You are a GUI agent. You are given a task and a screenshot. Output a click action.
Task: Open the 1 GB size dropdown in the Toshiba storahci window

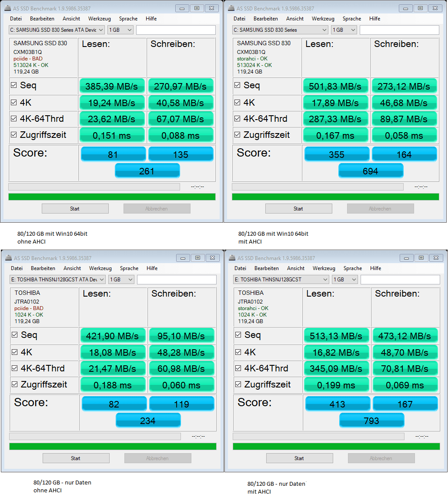345,279
